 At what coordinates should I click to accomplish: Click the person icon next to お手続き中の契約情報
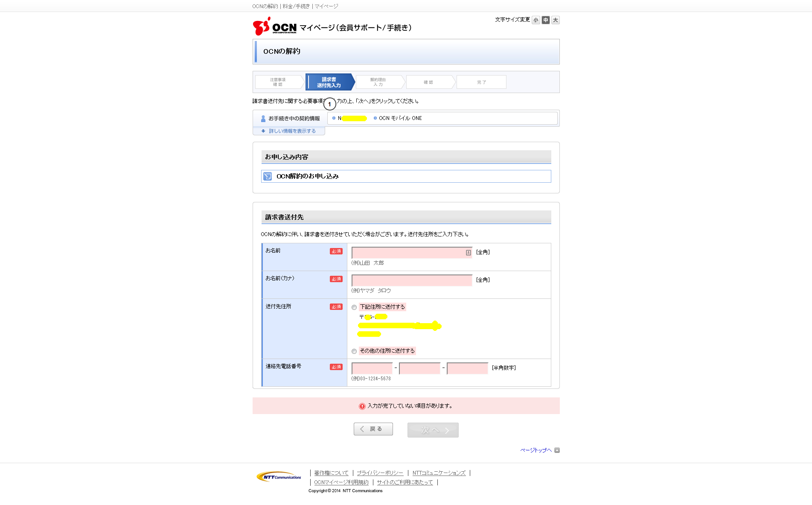[263, 119]
